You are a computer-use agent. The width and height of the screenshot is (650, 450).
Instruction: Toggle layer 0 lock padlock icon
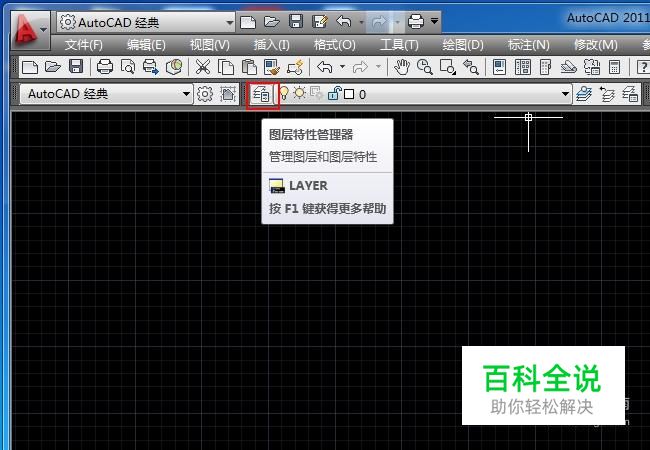pos(334,94)
